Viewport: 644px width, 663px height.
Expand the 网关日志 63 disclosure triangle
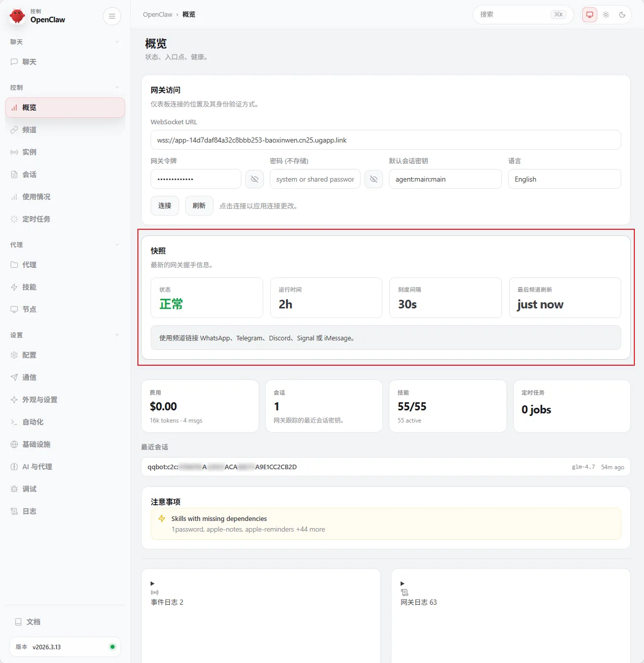click(403, 583)
